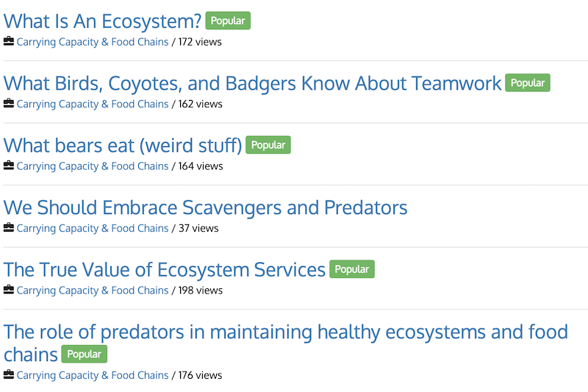Open the category link under 'What Is An Ecosystem?'
The height and width of the screenshot is (392, 588).
pyautogui.click(x=93, y=42)
